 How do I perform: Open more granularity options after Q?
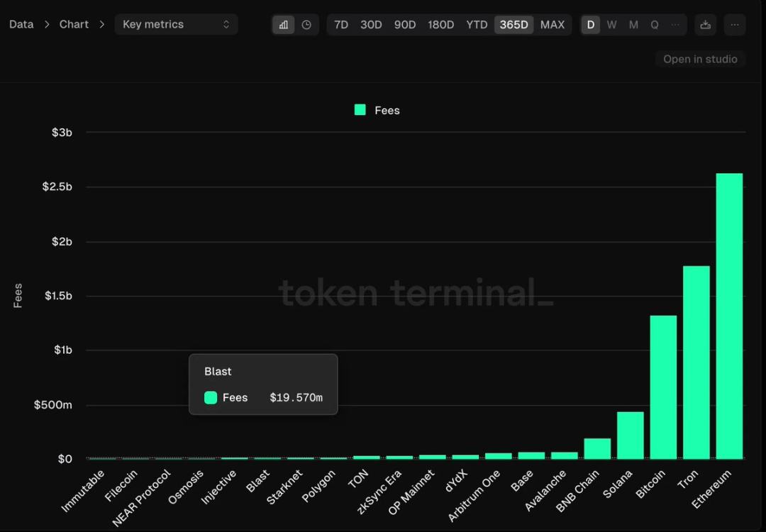tap(675, 25)
